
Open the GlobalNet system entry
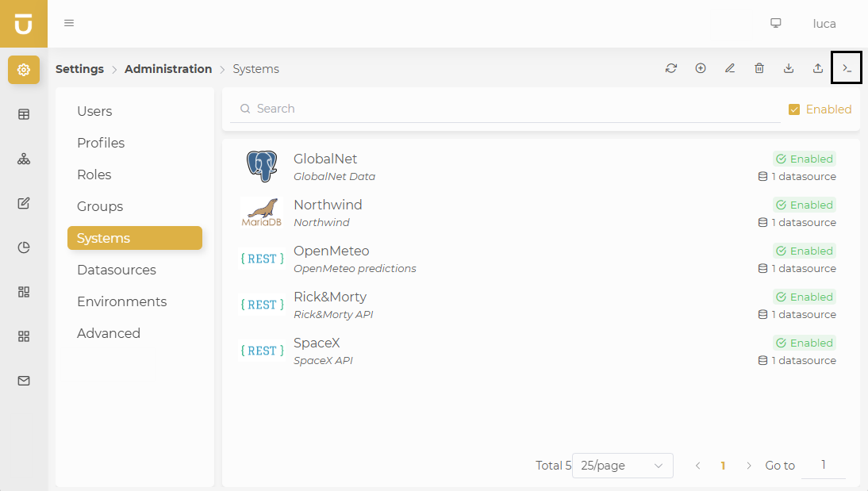tap(325, 159)
